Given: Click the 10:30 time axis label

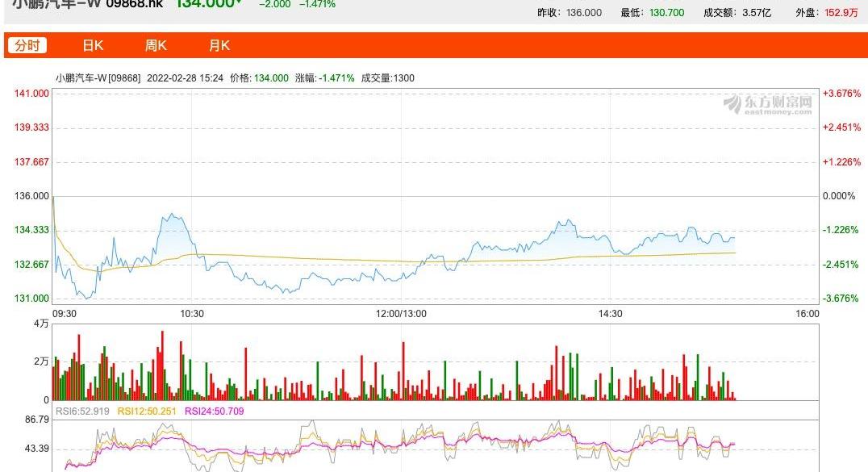Looking at the screenshot, I should click(191, 314).
